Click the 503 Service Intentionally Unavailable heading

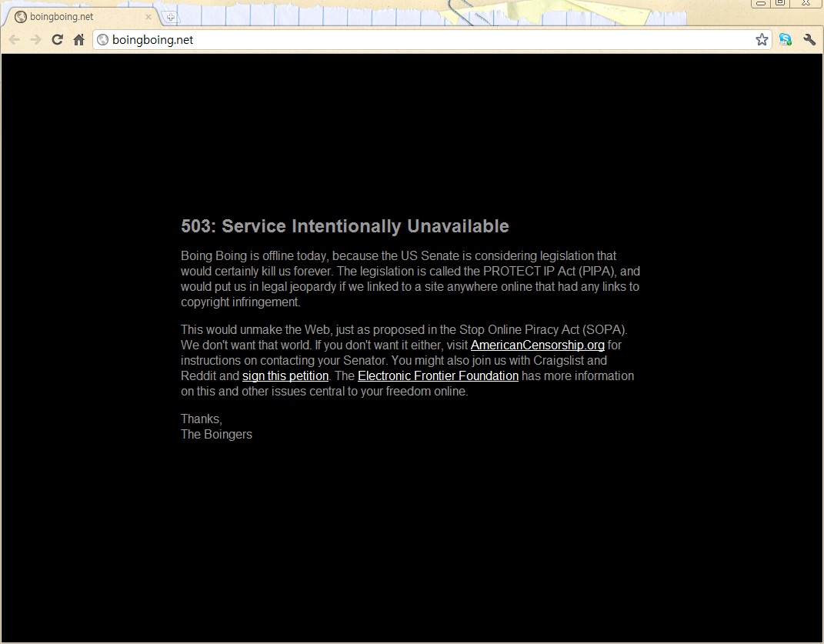(345, 226)
